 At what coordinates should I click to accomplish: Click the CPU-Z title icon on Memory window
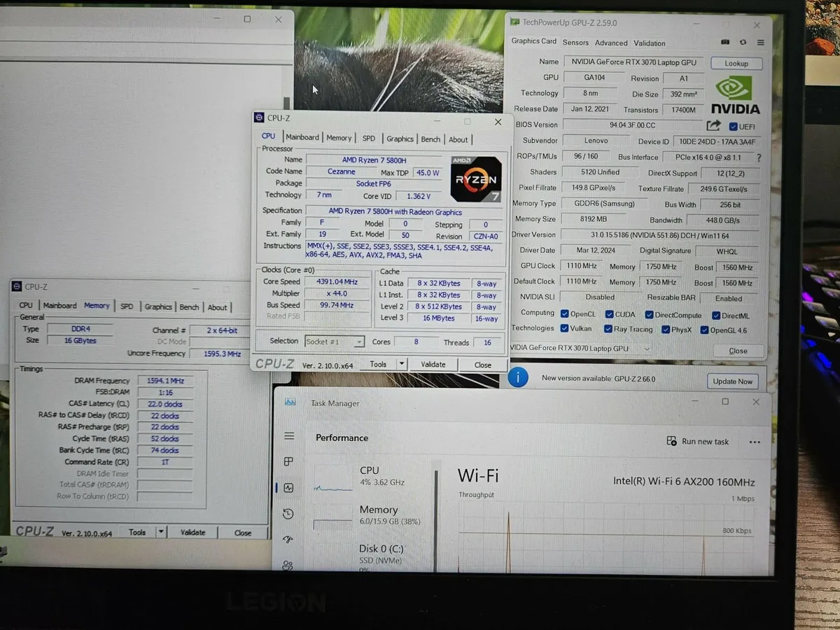[17, 286]
